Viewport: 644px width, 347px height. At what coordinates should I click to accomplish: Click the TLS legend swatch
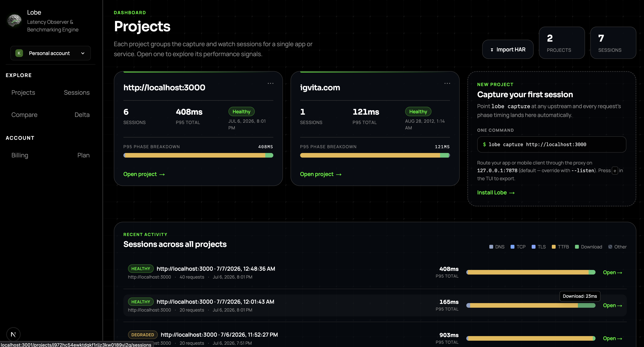pyautogui.click(x=533, y=247)
